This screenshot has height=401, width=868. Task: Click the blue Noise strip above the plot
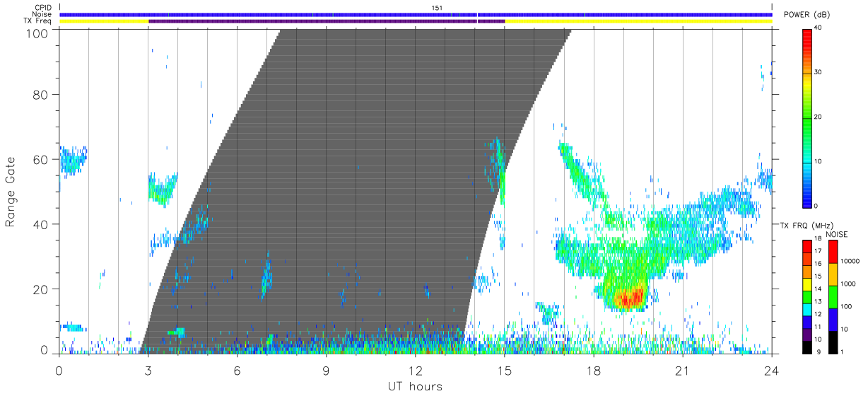[416, 14]
